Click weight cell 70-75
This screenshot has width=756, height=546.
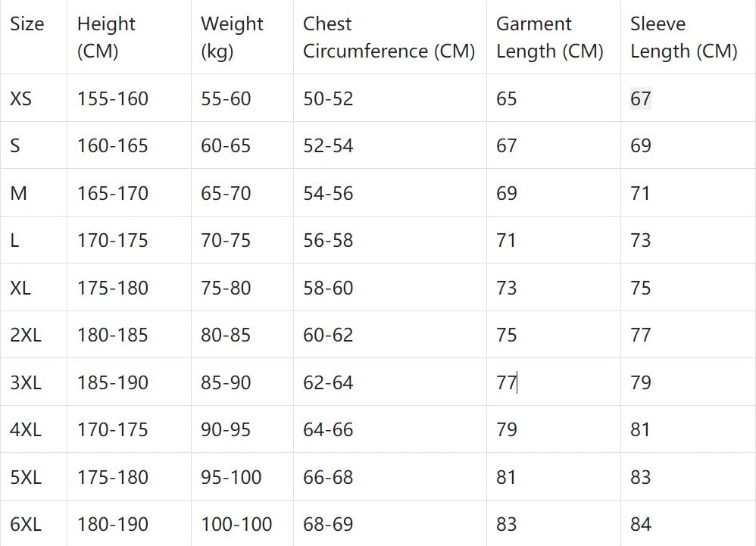(226, 240)
